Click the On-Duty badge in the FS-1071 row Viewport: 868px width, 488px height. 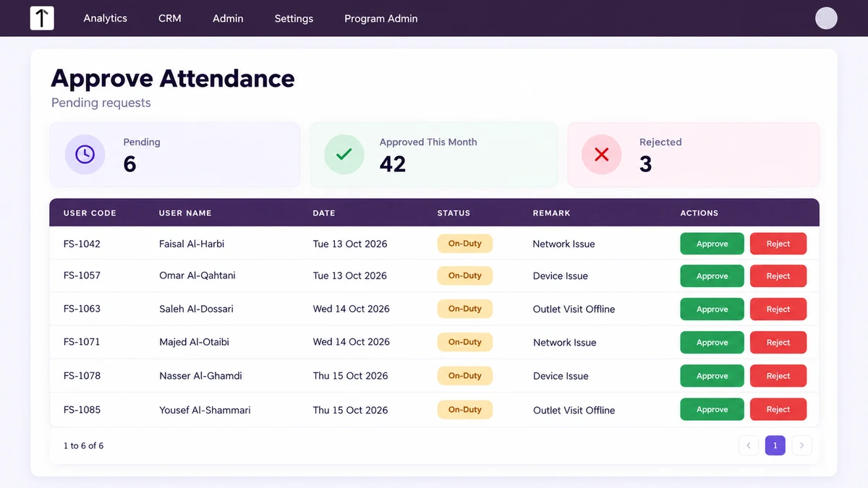tap(464, 342)
